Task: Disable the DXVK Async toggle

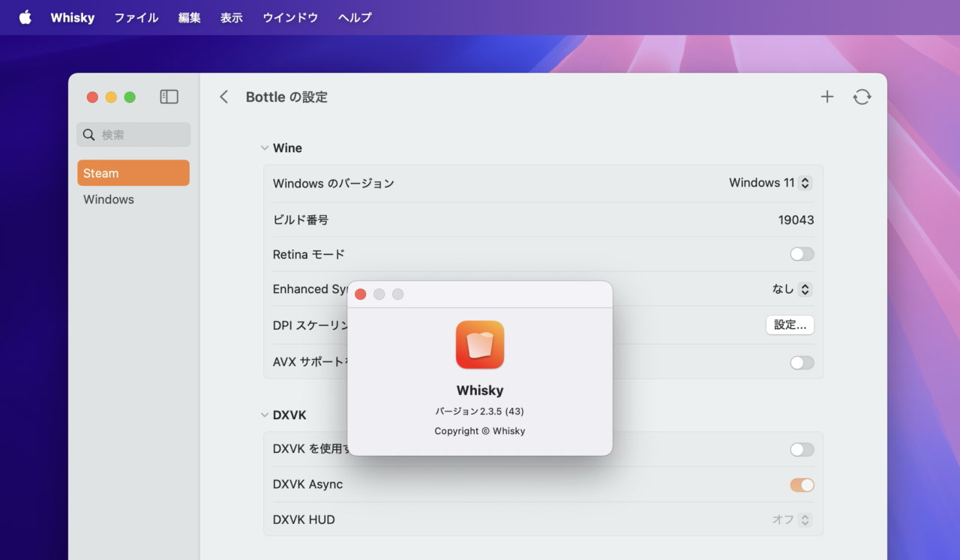Action: pos(802,485)
